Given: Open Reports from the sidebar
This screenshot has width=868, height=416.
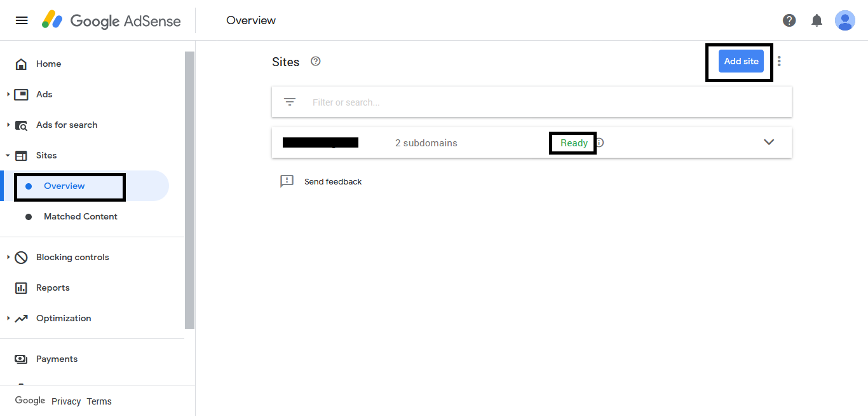Looking at the screenshot, I should [53, 288].
